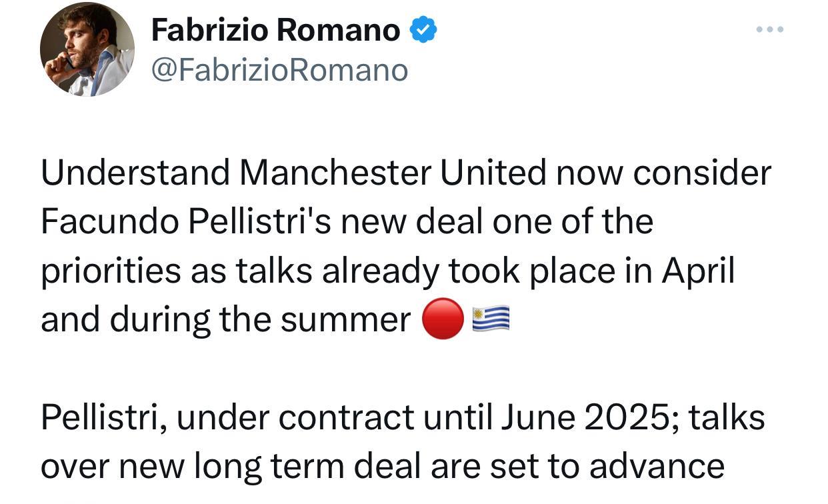Open Fabrizio Romano's profile picture
Viewport: 828px width, 504px height.
click(87, 49)
